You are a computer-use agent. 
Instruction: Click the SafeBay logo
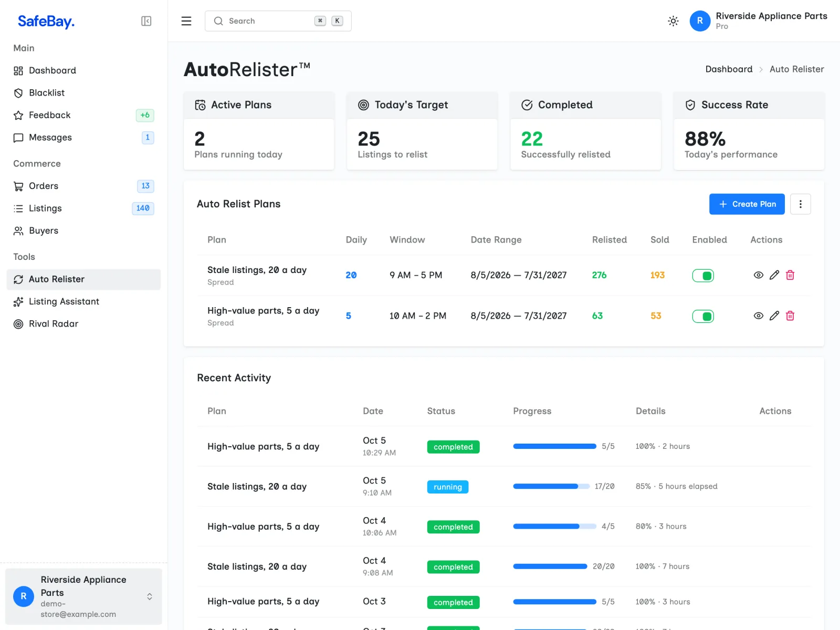46,21
